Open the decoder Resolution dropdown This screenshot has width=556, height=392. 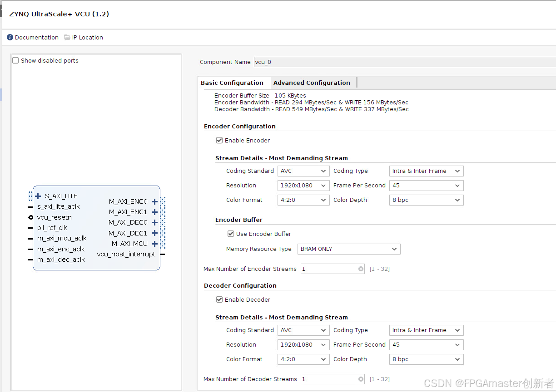coord(303,345)
